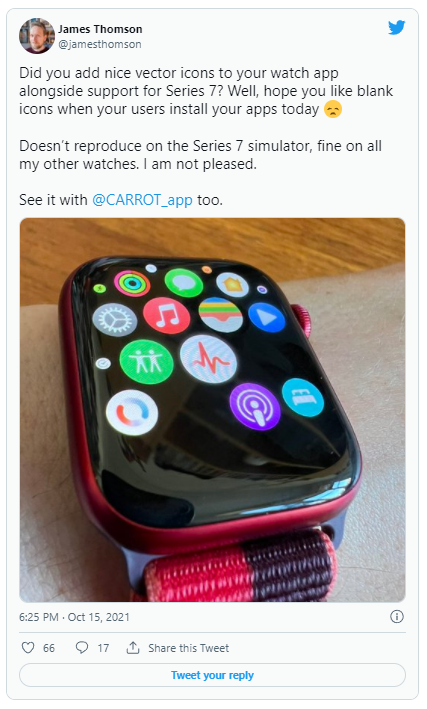Like the tweet with the heart icon
Screen dimensions: 427x709
[28, 648]
